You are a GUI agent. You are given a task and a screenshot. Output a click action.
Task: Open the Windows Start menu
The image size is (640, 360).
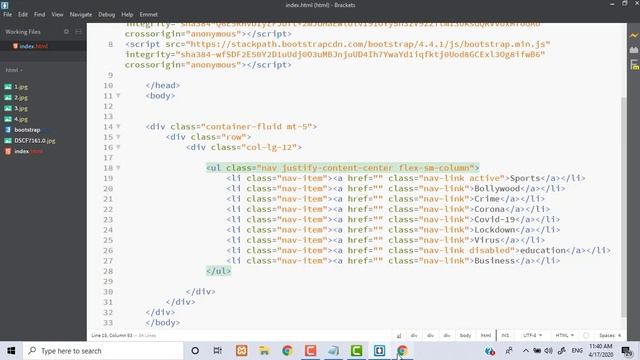[x=11, y=351]
